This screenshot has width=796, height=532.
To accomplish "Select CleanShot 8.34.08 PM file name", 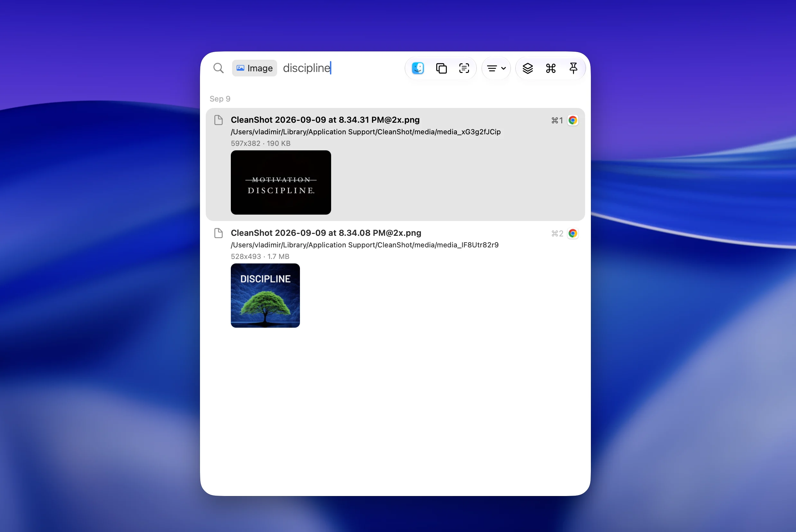I will click(x=326, y=233).
